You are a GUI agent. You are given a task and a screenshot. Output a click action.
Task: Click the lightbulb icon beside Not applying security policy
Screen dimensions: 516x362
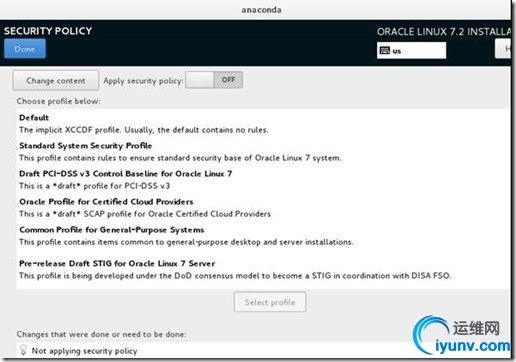pyautogui.click(x=23, y=350)
